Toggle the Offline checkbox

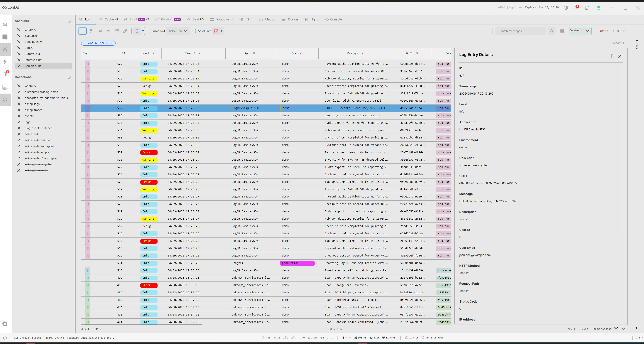pos(596,31)
